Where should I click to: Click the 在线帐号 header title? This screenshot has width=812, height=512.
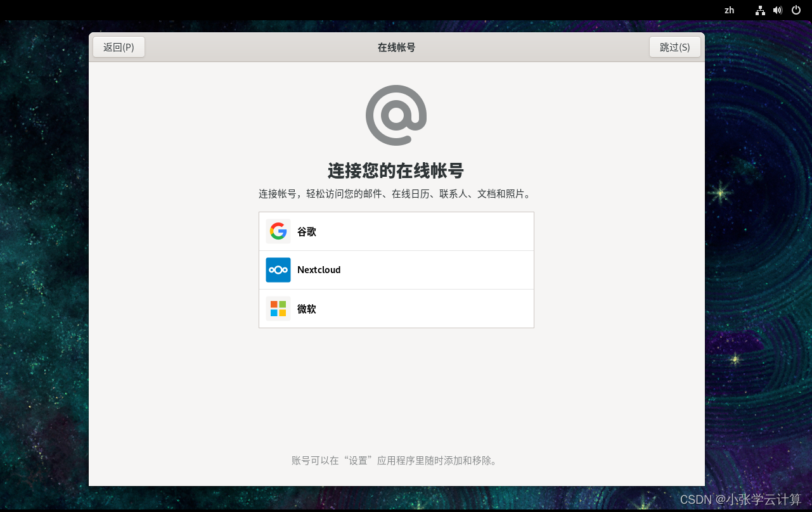(x=396, y=46)
